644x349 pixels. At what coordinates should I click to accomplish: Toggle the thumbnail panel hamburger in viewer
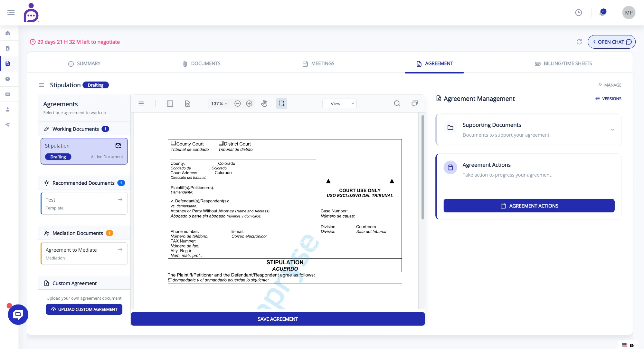click(x=141, y=103)
